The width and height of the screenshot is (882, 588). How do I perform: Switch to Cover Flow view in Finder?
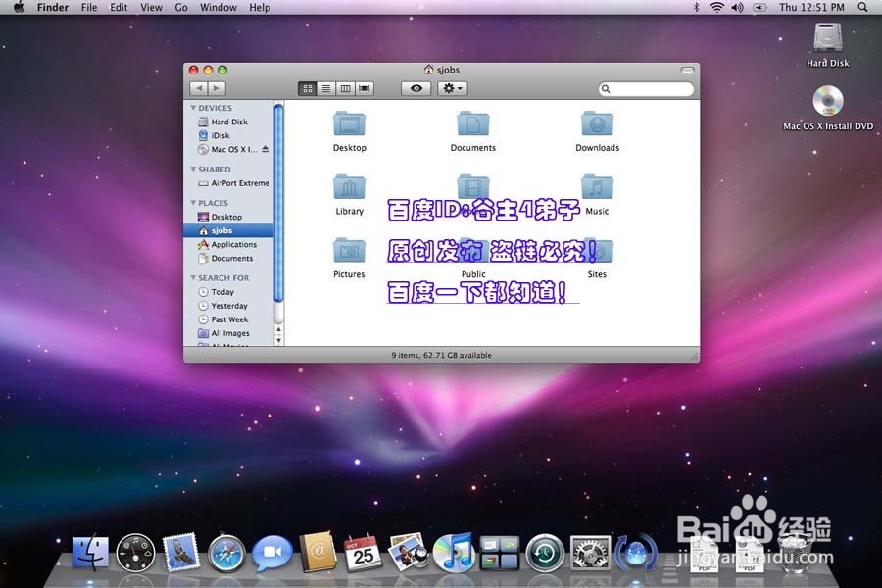tap(363, 88)
